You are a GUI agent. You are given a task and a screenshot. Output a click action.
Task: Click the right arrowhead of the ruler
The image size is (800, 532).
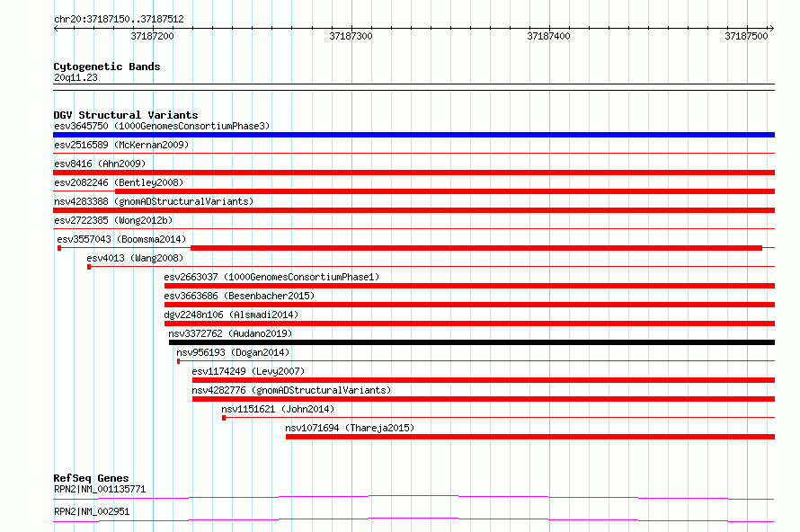[771, 29]
